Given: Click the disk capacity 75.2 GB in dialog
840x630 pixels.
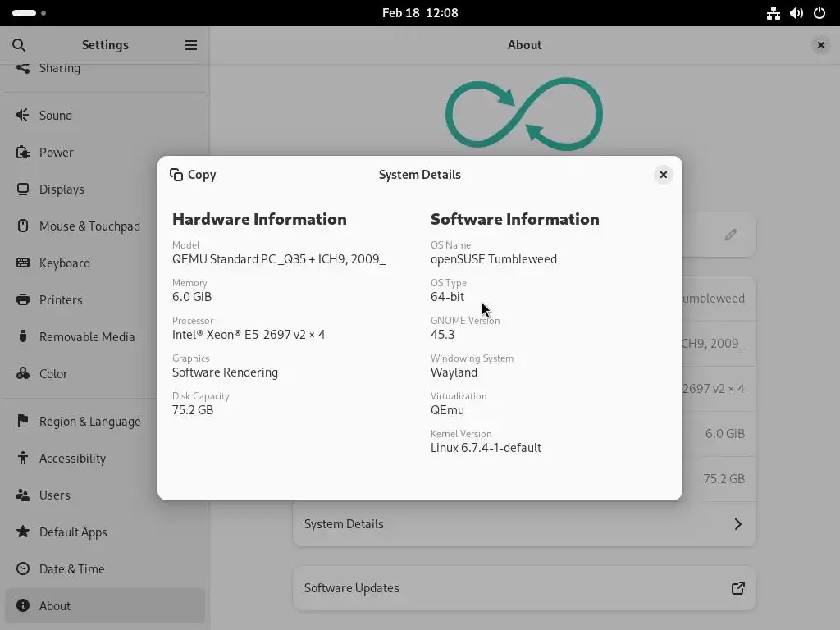Looking at the screenshot, I should pos(193,410).
